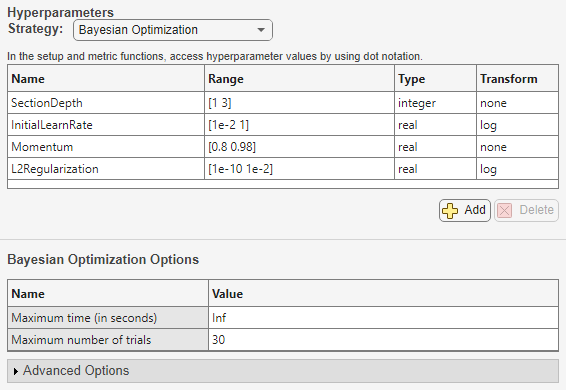Edit the range [0.8 0.98] cell

[x=299, y=147]
